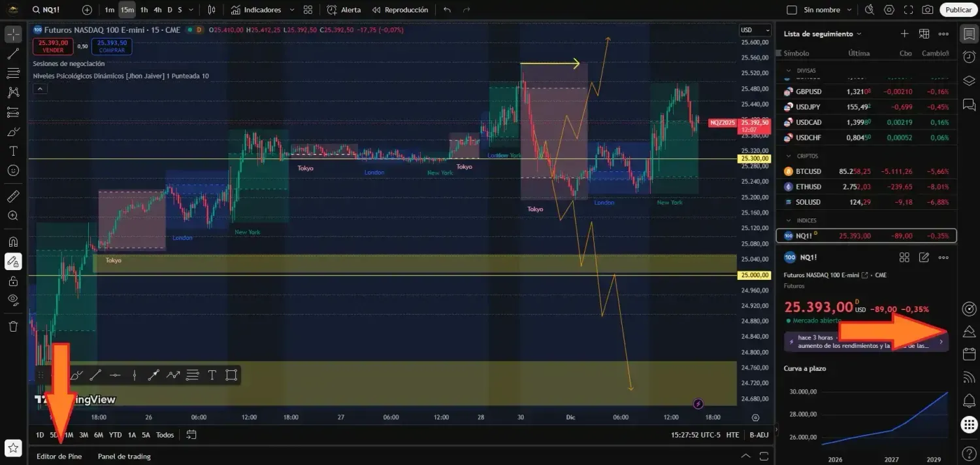
Task: Open the candle chart type menu
Action: pyautogui.click(x=211, y=10)
